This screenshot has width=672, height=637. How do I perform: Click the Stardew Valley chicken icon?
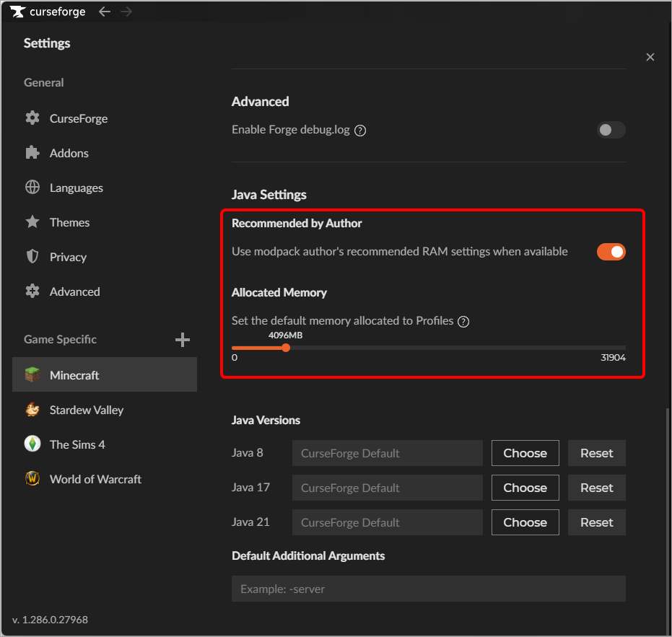click(32, 410)
